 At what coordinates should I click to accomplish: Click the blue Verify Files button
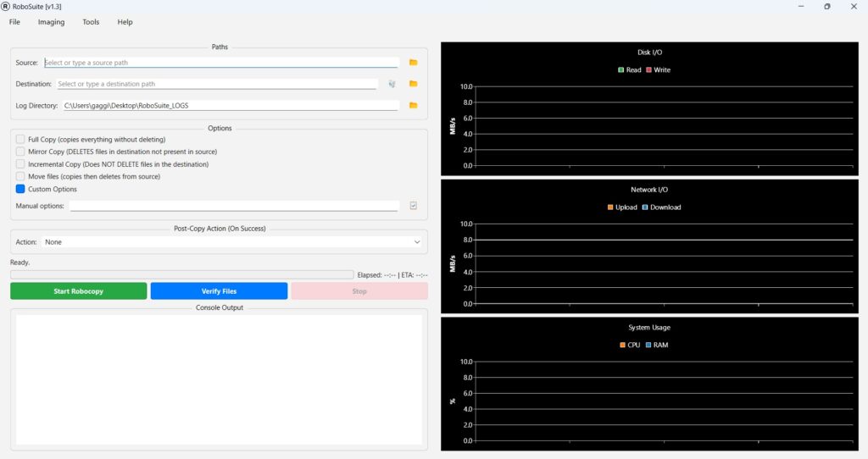pos(219,291)
